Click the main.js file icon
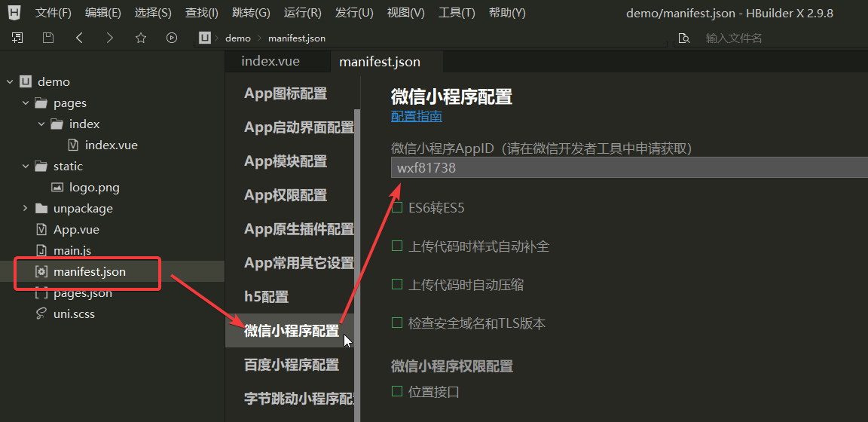Viewport: 868px width, 422px height. click(41, 250)
